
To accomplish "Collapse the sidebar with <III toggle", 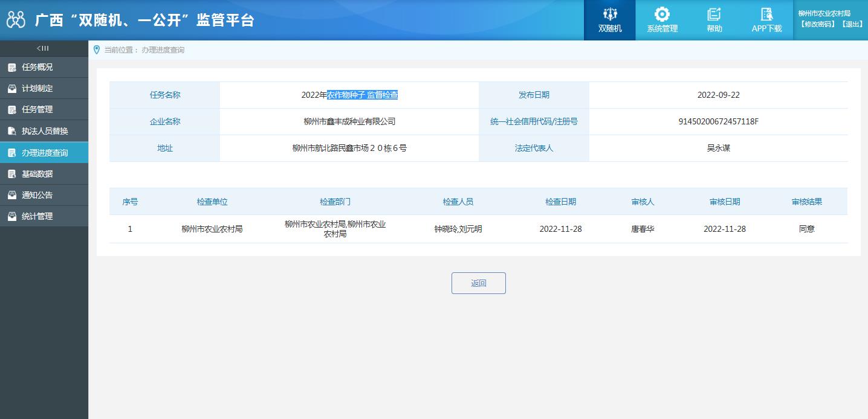I will [44, 48].
